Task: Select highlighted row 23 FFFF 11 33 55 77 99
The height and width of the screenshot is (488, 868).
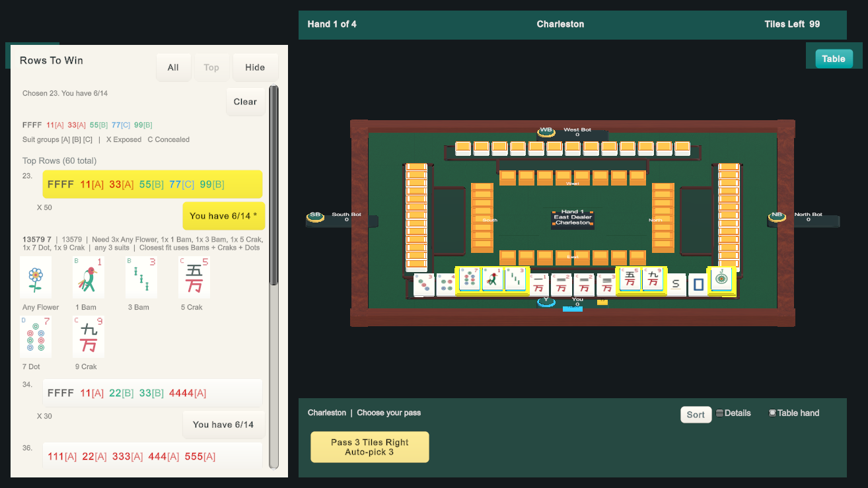Action: [153, 184]
